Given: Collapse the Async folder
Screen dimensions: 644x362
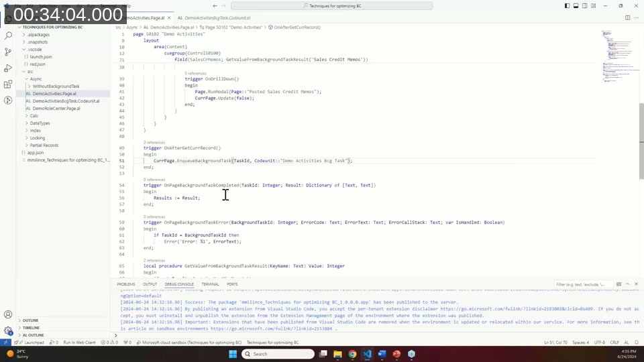Looking at the screenshot, I should coord(36,79).
